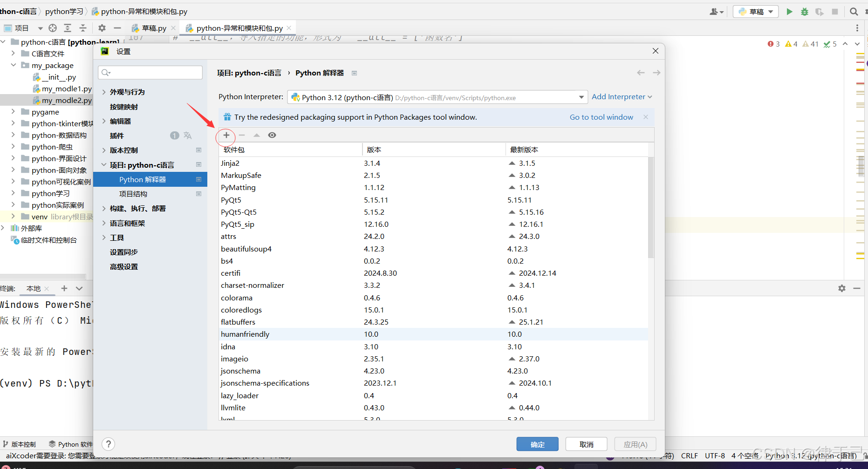Click the upgrade package arrow icon

(x=257, y=135)
